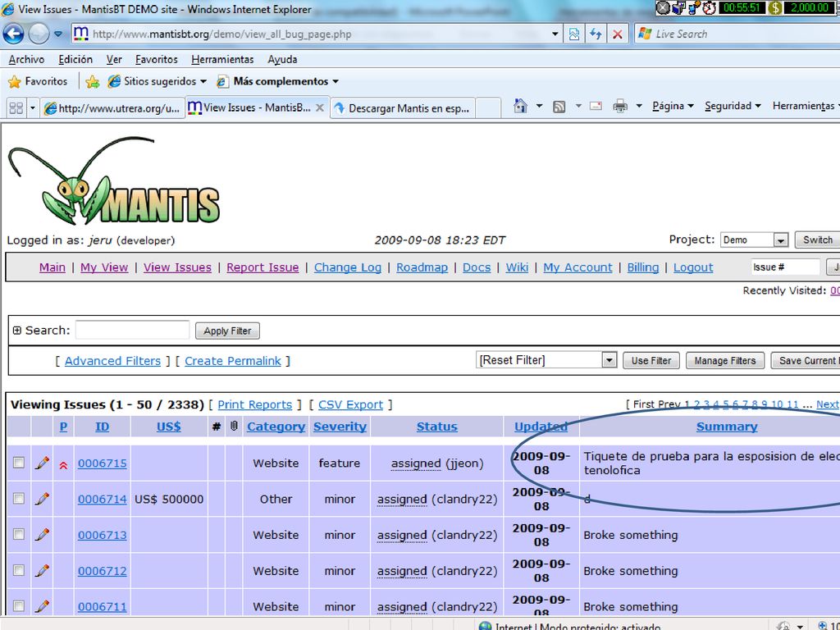Check the box for issue 0006713
The image size is (840, 630).
[19, 534]
